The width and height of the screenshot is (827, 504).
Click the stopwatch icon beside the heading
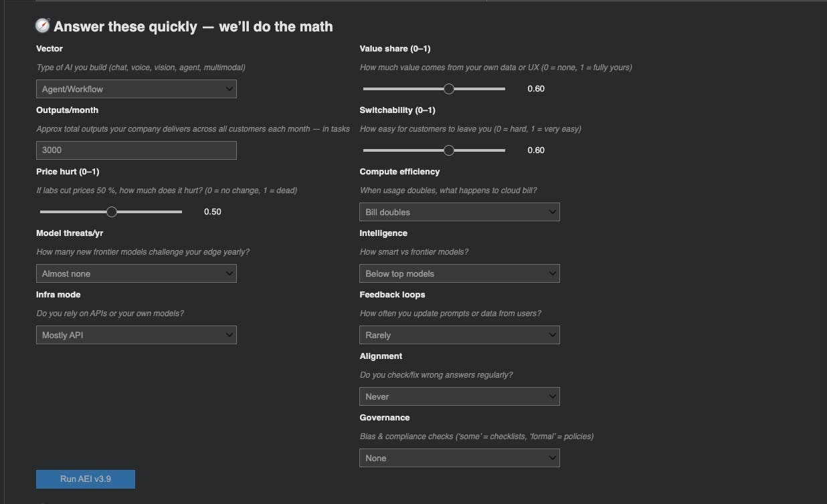43,26
